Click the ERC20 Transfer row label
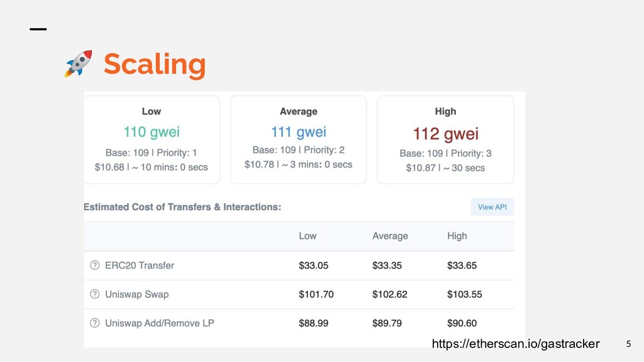644x362 pixels. tap(139, 265)
